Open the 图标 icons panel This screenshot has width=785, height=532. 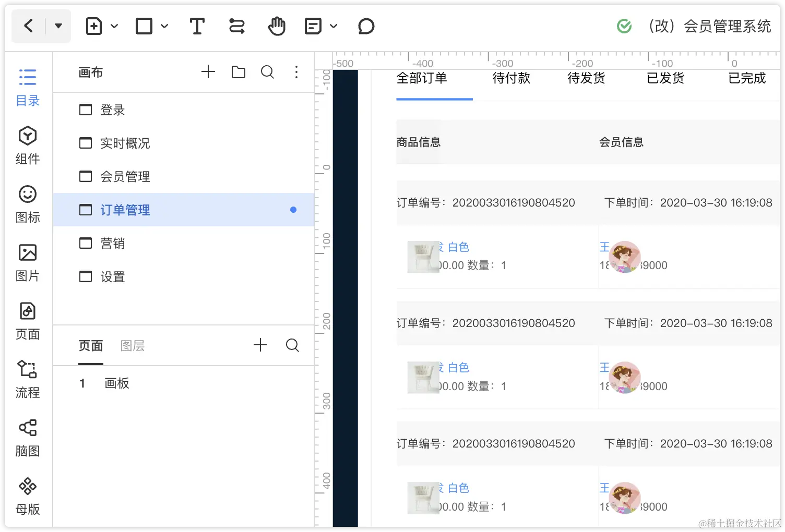[28, 204]
